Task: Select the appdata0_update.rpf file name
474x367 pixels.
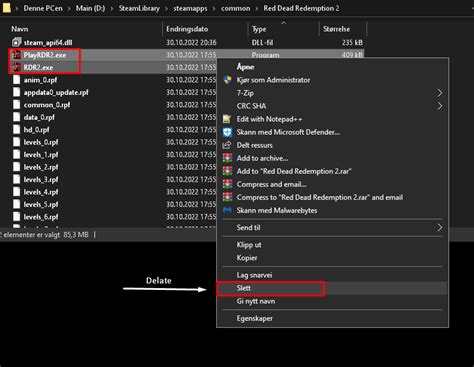Action: point(56,92)
